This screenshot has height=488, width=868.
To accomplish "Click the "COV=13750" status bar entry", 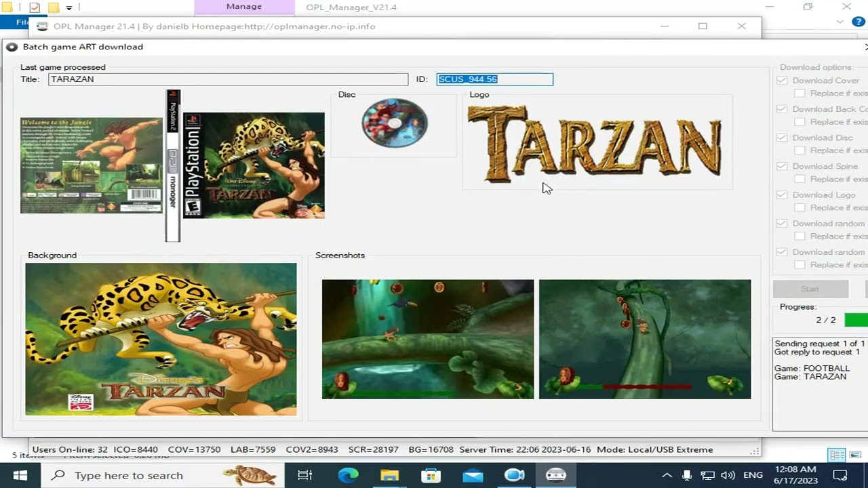I will click(x=194, y=449).
